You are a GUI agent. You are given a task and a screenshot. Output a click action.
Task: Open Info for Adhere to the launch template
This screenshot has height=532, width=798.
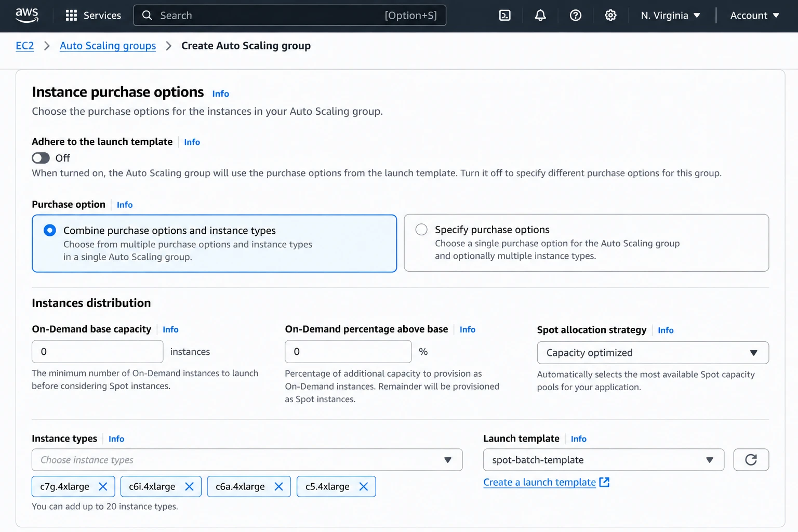coord(192,142)
